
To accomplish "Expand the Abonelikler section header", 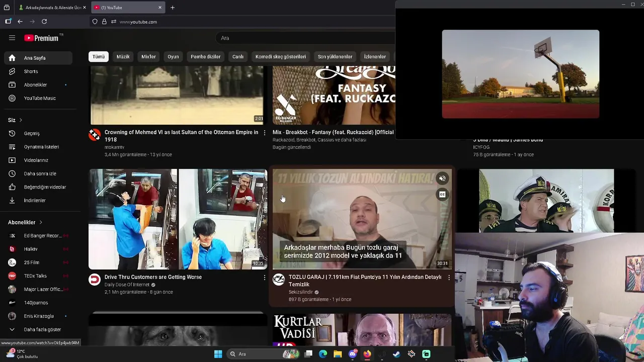I will 25,222.
